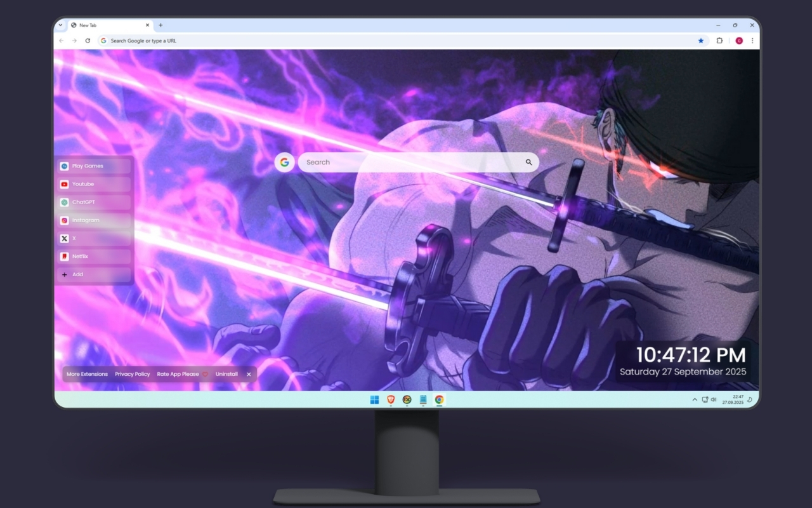Image resolution: width=812 pixels, height=508 pixels.
Task: Click the 10:47:12 PM clock widget
Action: (691, 355)
